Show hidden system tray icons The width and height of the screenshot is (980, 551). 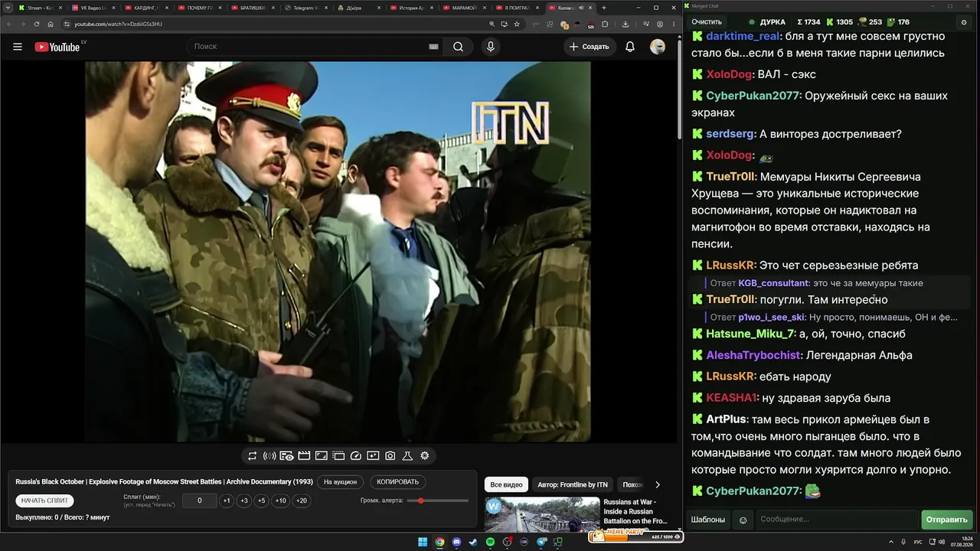pyautogui.click(x=891, y=542)
